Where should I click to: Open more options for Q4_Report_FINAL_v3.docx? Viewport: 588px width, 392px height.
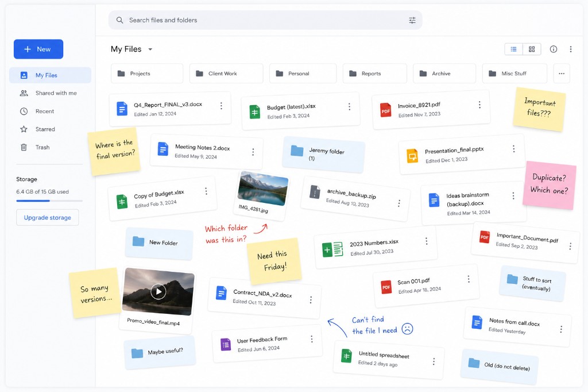(221, 106)
